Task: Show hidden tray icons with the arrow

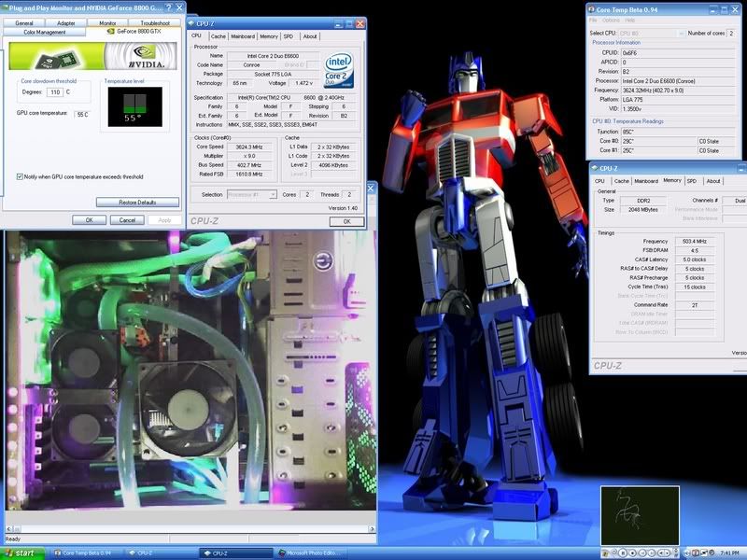Action: pyautogui.click(x=687, y=553)
